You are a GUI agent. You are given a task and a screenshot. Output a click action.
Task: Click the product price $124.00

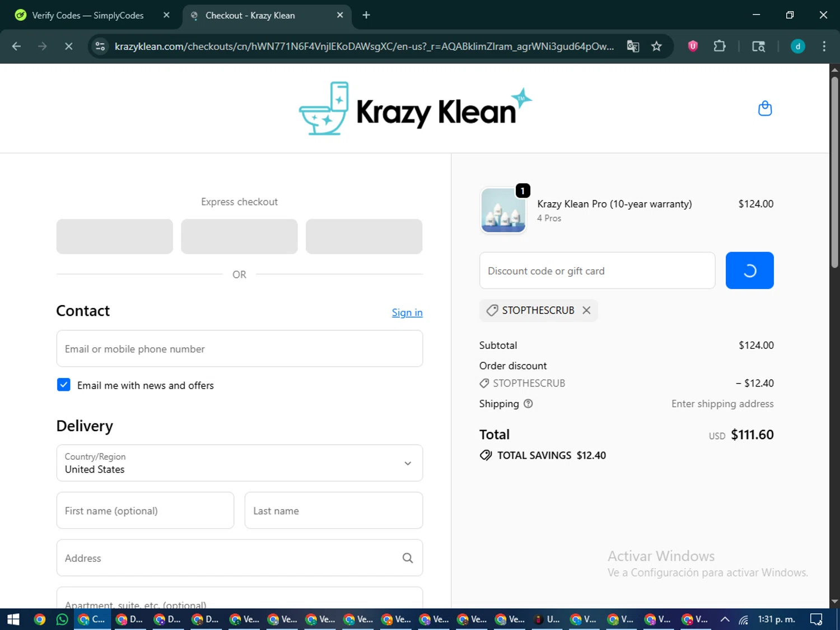(x=756, y=204)
